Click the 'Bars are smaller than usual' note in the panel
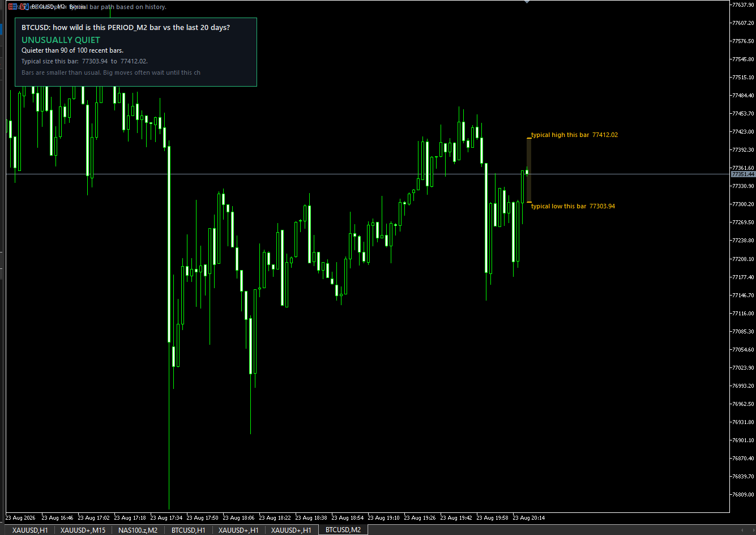The height and width of the screenshot is (535, 756). (x=111, y=72)
